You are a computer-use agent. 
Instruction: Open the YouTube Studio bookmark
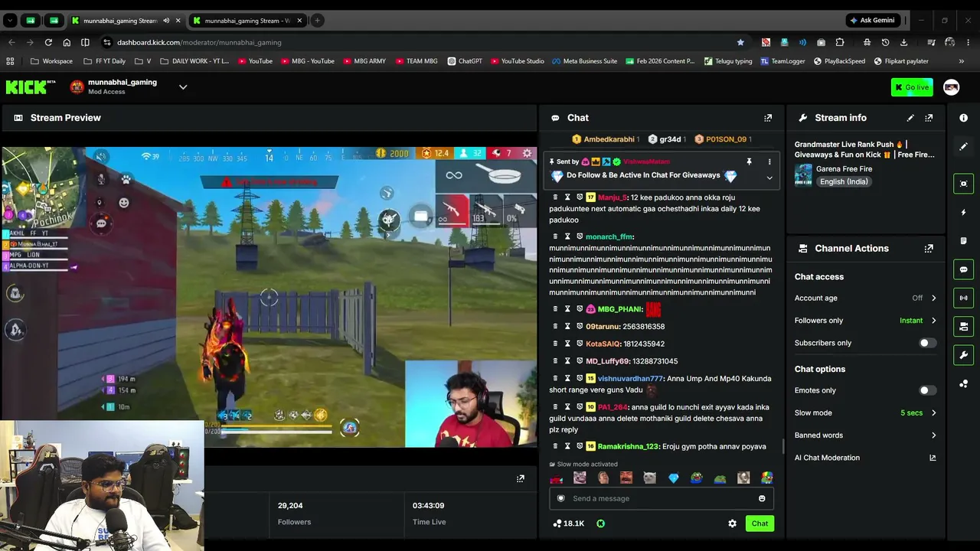[x=516, y=61]
